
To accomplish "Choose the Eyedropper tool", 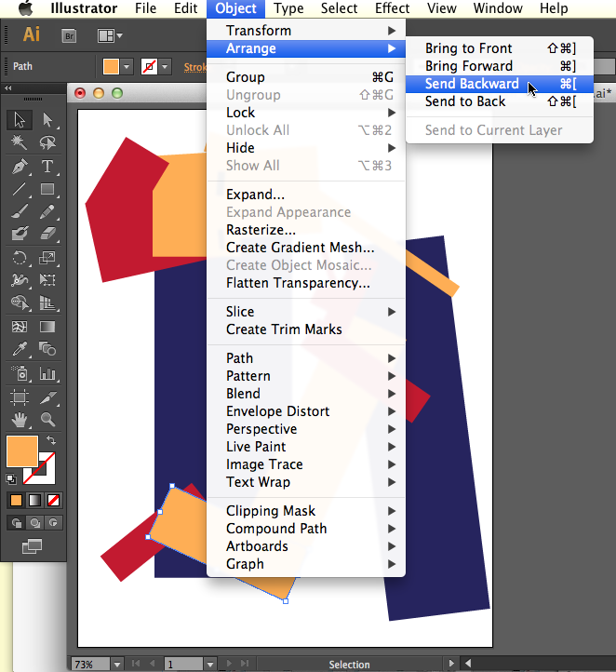I will (19, 350).
